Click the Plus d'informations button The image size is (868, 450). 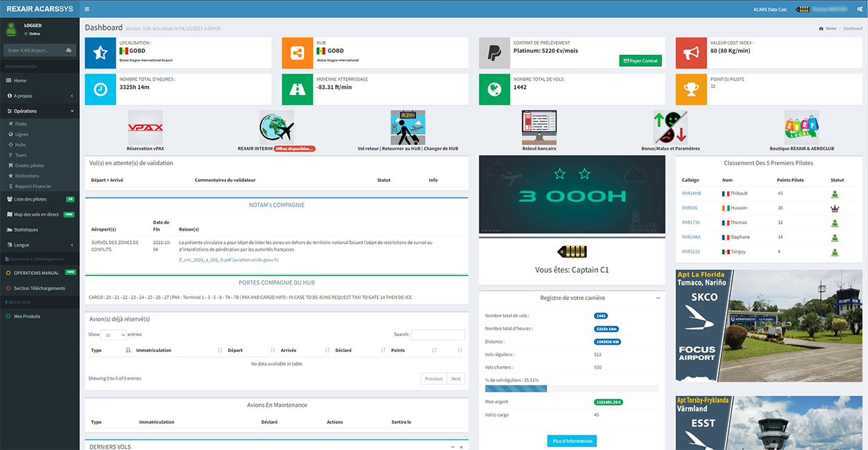[x=571, y=441]
